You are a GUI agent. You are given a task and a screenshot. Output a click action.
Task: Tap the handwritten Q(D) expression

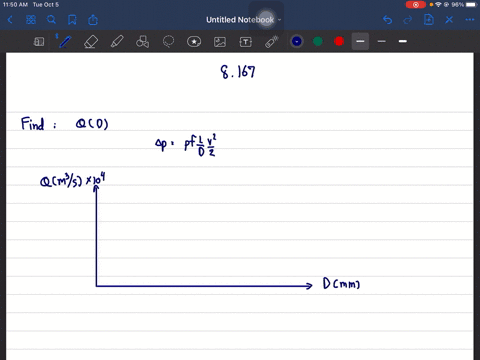pos(92,124)
